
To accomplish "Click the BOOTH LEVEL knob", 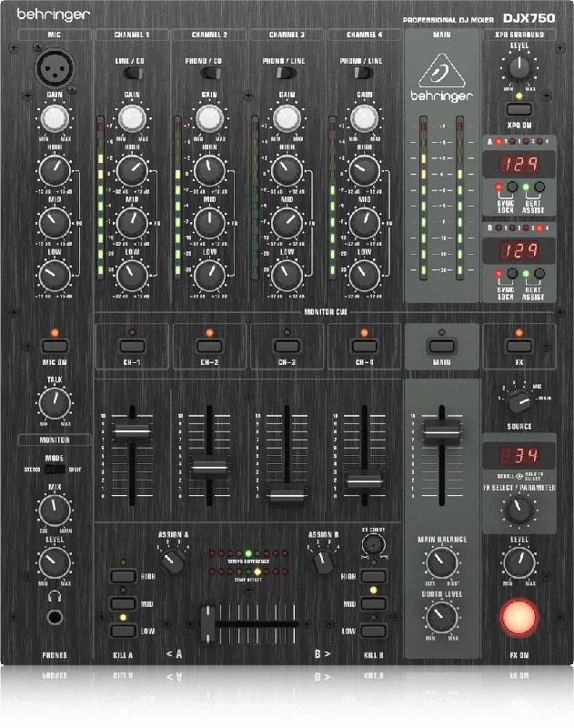I will (x=442, y=617).
